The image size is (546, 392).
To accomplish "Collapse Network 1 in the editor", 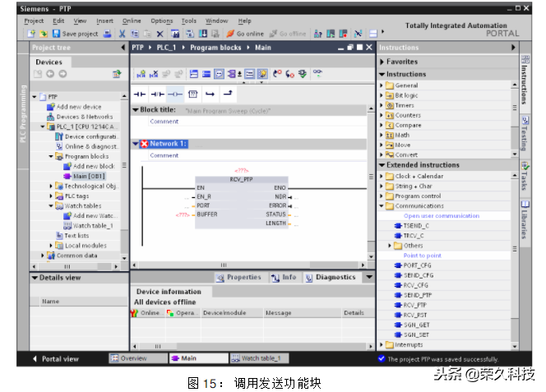I will (136, 144).
